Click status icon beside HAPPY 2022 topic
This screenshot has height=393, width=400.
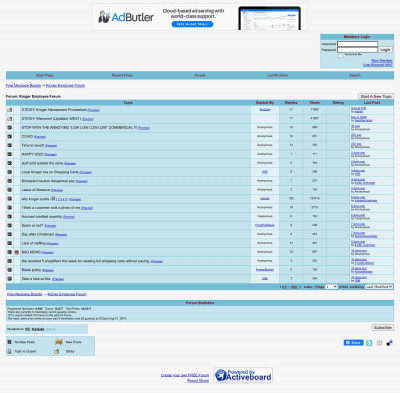10,154
